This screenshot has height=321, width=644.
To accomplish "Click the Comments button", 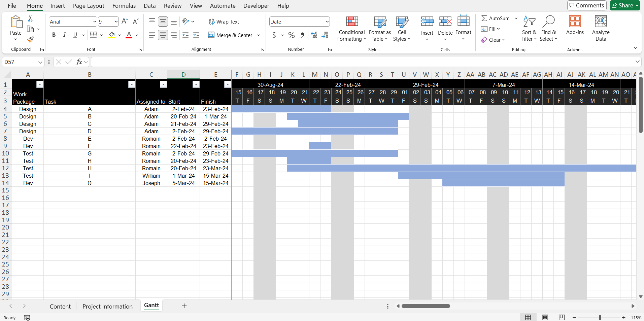I will tap(586, 5).
